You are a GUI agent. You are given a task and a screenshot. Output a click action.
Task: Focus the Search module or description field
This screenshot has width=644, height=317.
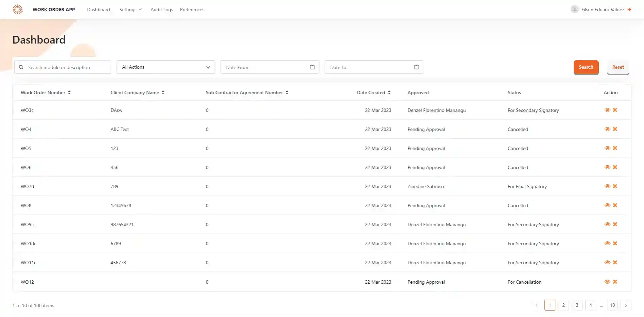(x=63, y=67)
